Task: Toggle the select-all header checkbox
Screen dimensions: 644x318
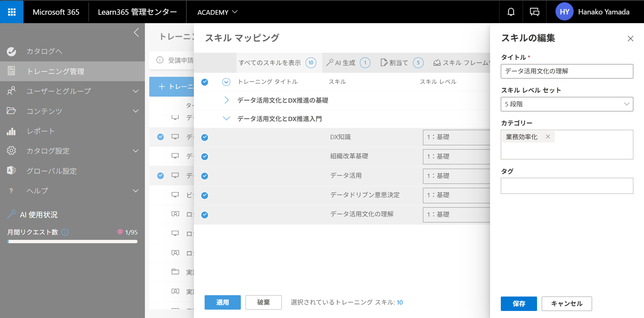Action: pyautogui.click(x=205, y=82)
